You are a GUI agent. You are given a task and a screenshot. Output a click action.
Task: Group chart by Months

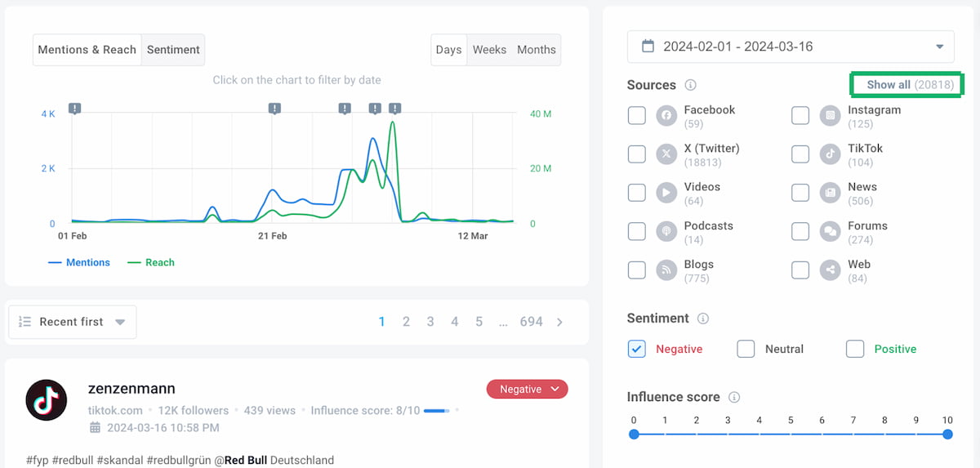tap(537, 50)
